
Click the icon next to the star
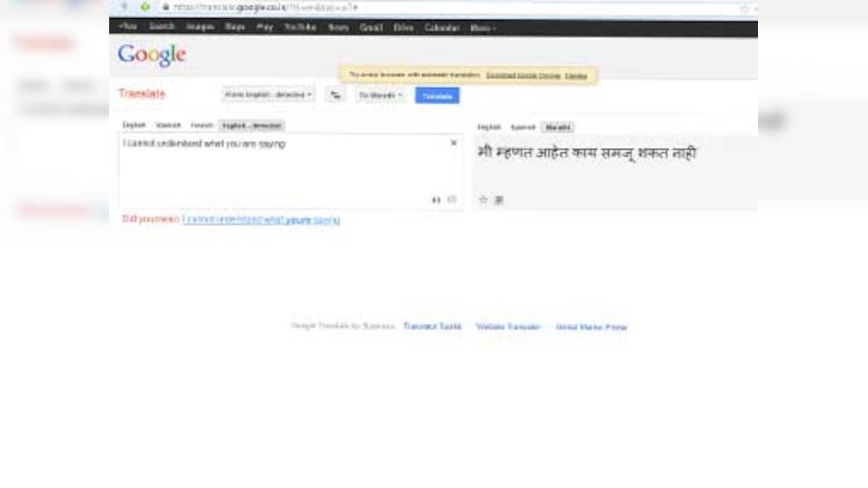pyautogui.click(x=498, y=200)
